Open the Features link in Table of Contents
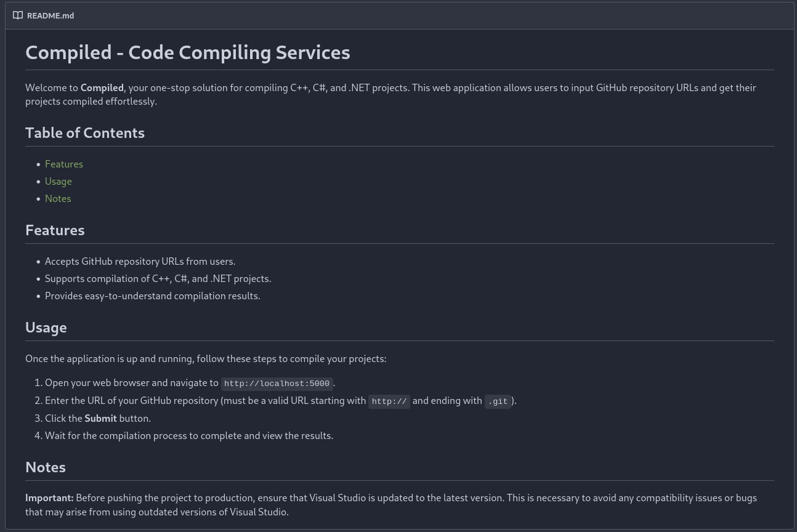The width and height of the screenshot is (797, 532). [64, 164]
